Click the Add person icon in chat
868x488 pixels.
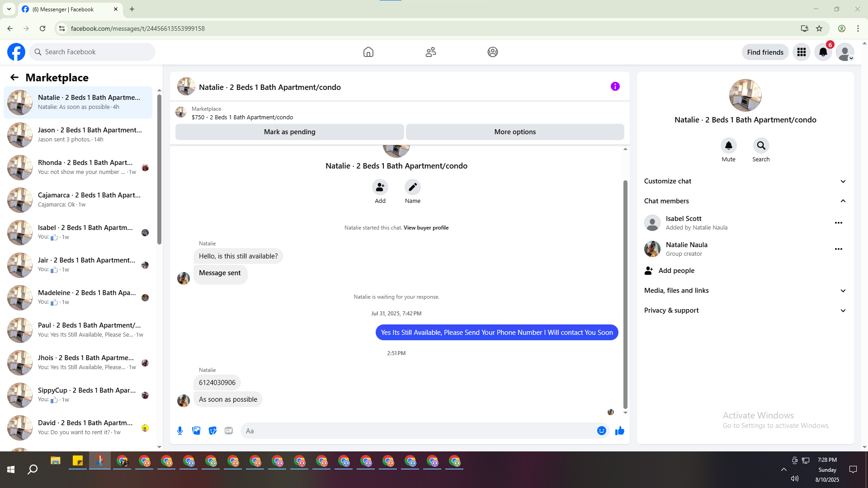(x=380, y=187)
